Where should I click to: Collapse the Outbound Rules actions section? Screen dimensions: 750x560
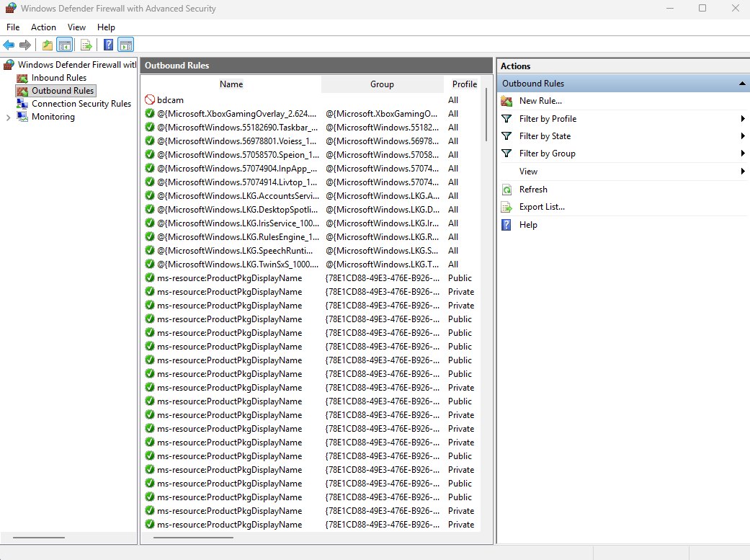tap(742, 84)
